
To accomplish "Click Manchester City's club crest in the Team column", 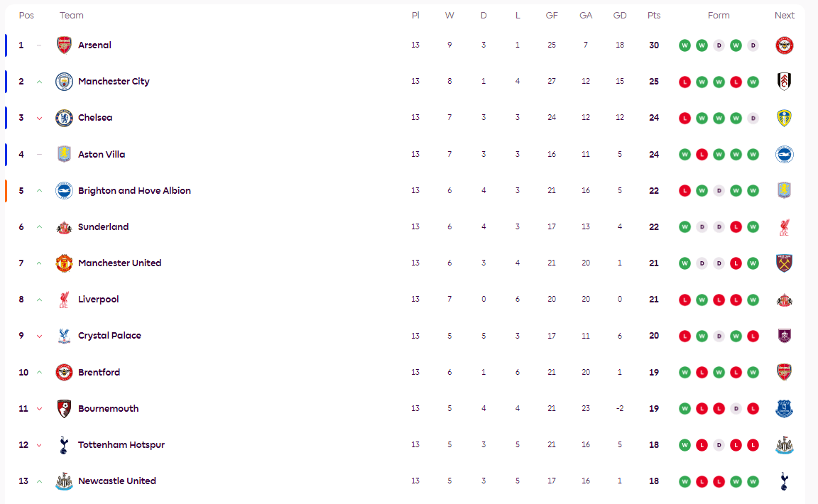I will coord(64,82).
